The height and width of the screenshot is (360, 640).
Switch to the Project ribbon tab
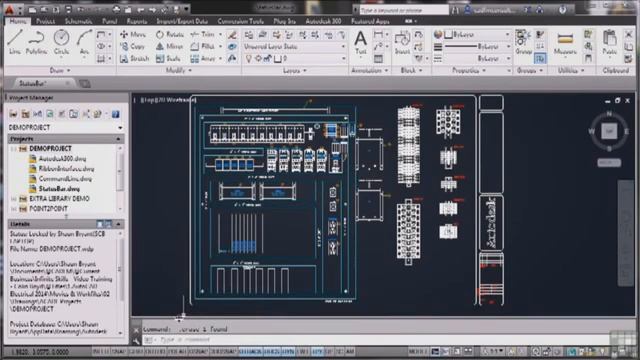point(45,21)
